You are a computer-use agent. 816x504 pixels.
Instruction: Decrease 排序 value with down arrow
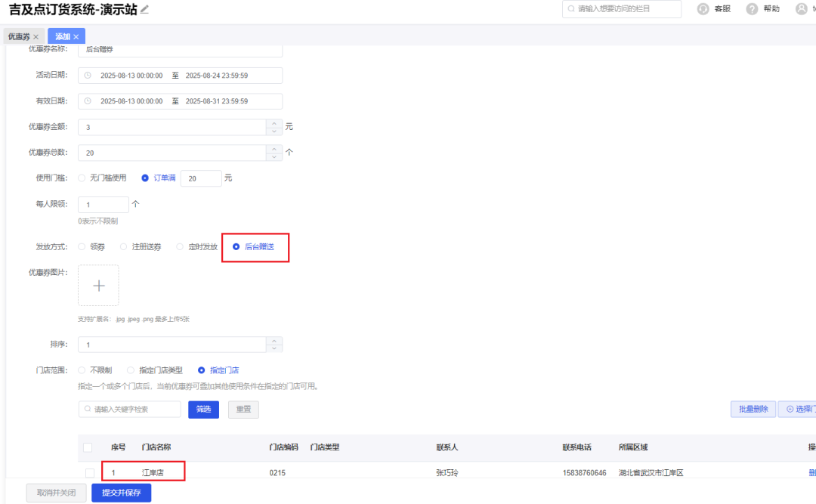coord(274,348)
